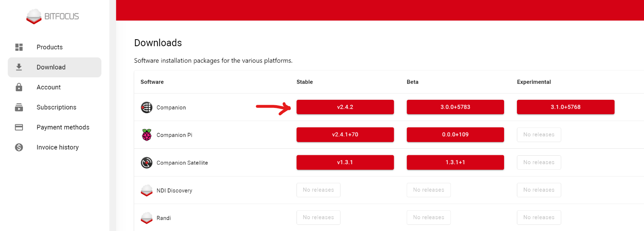The image size is (644, 231).
Task: Click NDI Discovery experimental No releases button
Action: tap(539, 190)
